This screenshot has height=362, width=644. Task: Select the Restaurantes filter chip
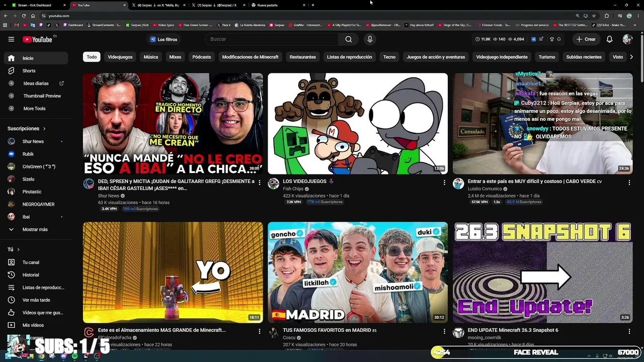click(303, 57)
